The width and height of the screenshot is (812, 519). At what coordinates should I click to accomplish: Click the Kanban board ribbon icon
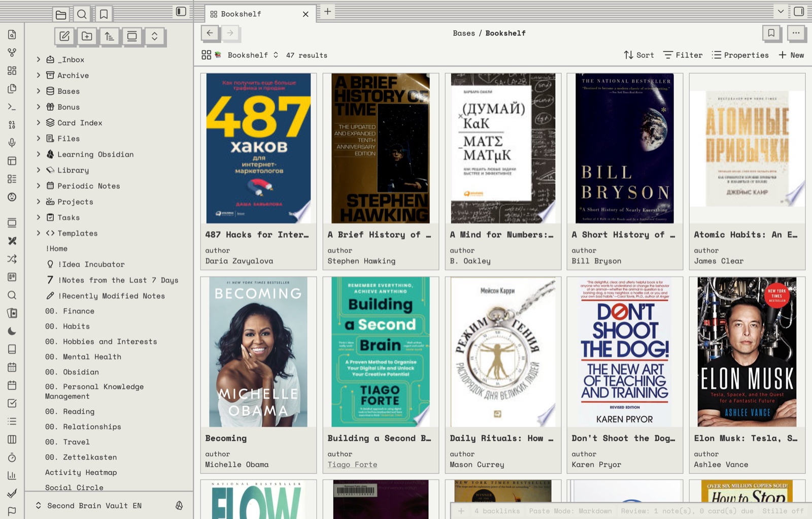pyautogui.click(x=12, y=277)
